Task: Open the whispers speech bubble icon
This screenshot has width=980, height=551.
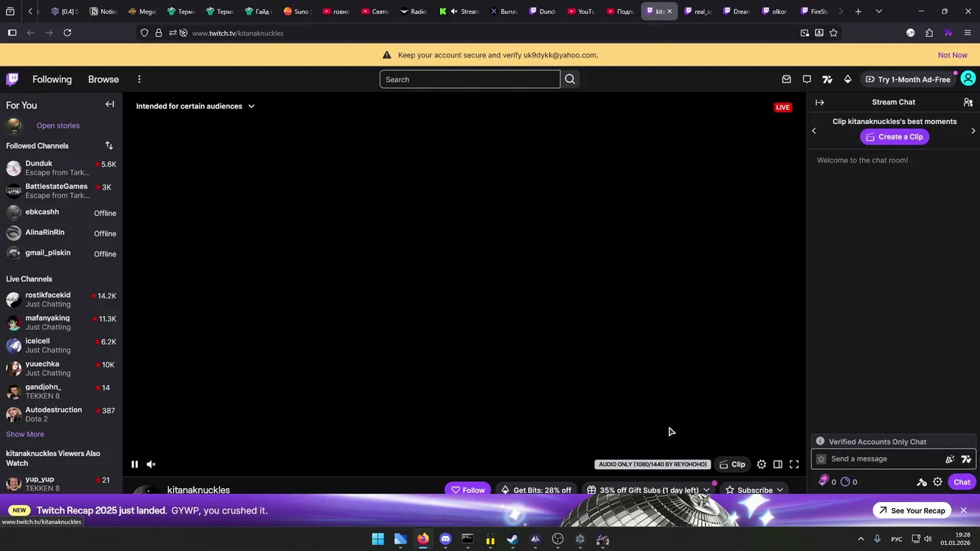Action: click(807, 80)
